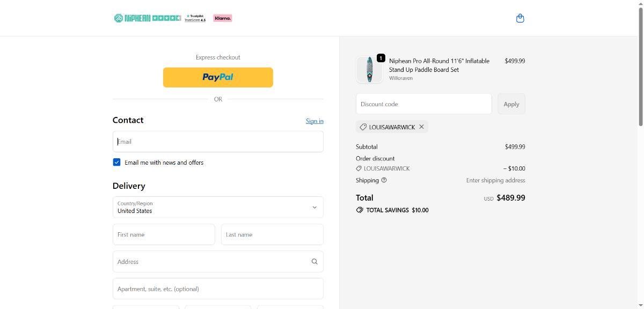Click the Niphean logo in header
Viewport: 644px width, 309px height.
132,18
